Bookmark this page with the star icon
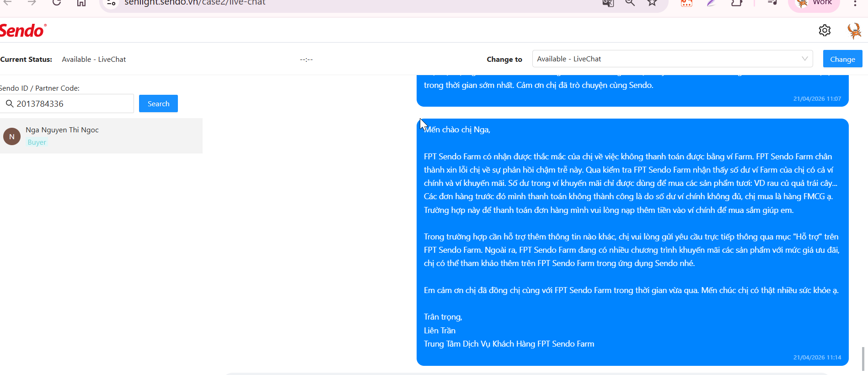This screenshot has height=375, width=868. pos(652,3)
